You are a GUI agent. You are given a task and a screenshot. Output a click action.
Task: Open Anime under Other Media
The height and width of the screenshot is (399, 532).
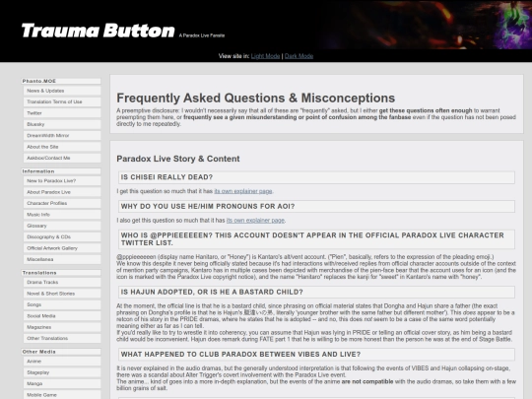pos(62,362)
